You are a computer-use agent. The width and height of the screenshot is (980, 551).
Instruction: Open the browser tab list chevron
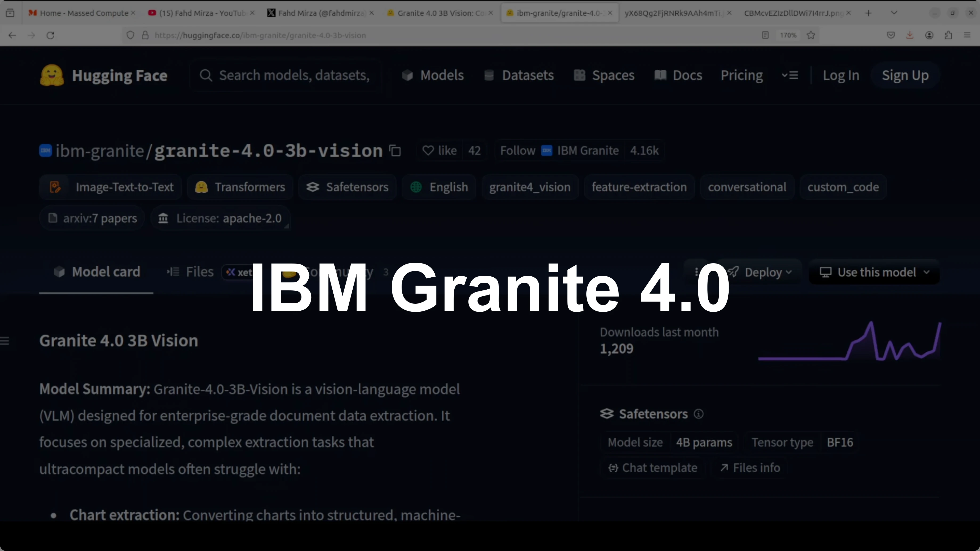click(894, 13)
